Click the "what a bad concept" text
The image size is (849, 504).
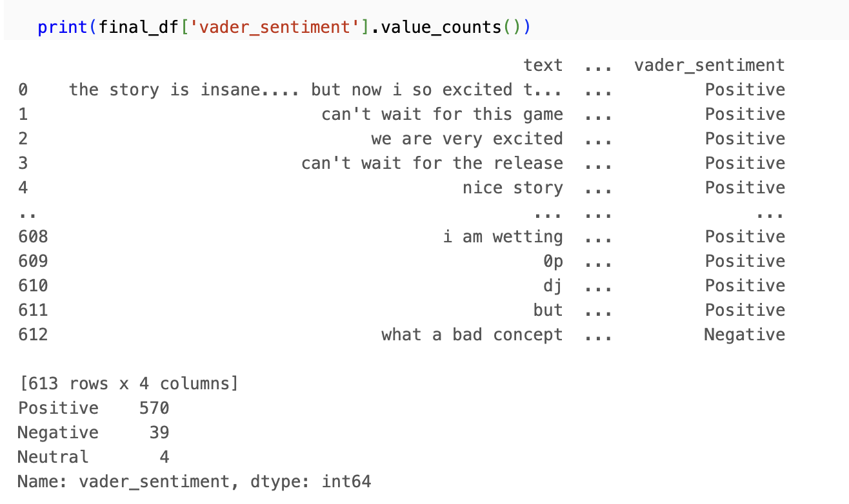tap(472, 334)
